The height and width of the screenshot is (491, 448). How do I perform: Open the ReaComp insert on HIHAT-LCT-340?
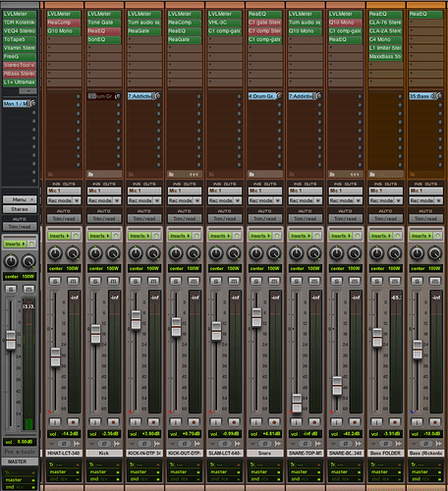[64, 23]
